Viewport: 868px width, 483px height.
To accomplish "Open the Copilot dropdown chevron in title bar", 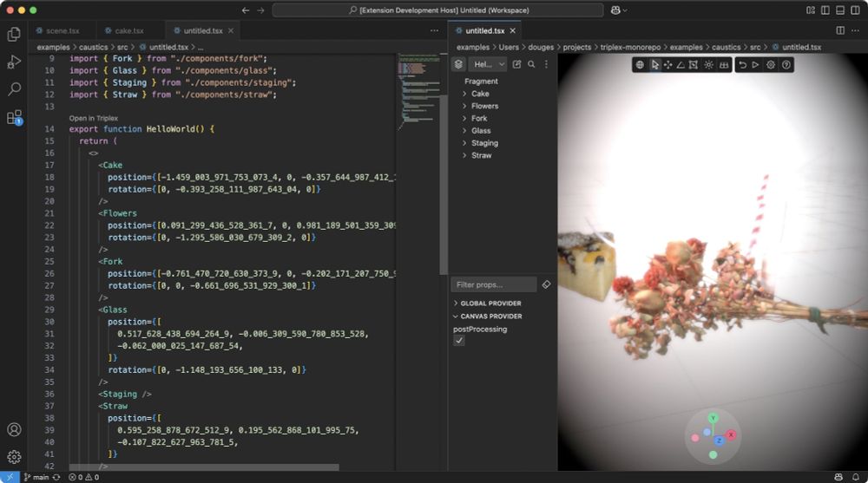I will pos(625,10).
